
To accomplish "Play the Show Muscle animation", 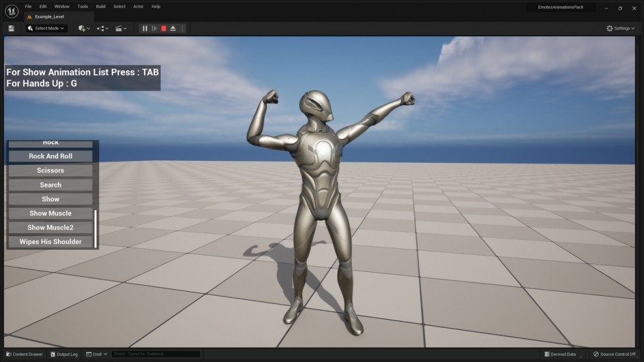I will (x=51, y=213).
